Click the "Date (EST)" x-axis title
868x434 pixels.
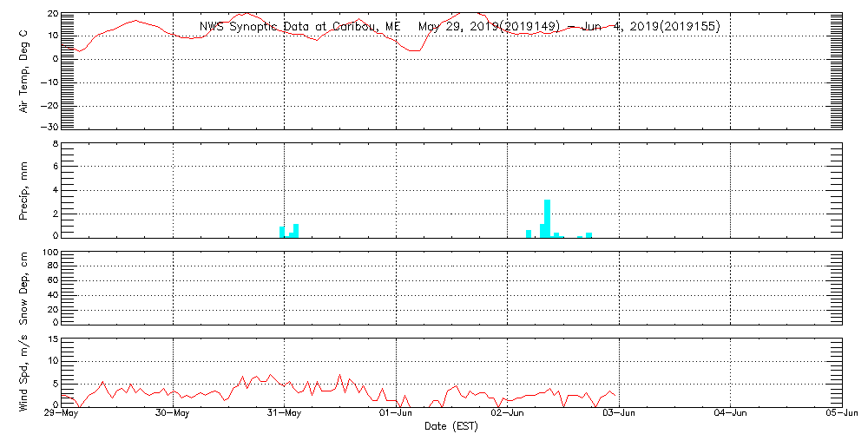point(451,426)
